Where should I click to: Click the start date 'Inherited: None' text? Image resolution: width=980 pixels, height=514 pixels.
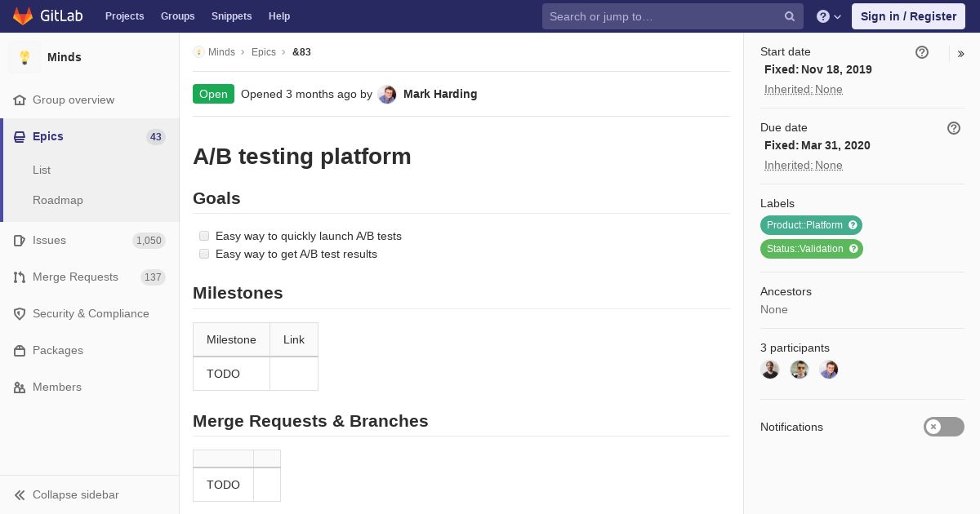point(804,90)
